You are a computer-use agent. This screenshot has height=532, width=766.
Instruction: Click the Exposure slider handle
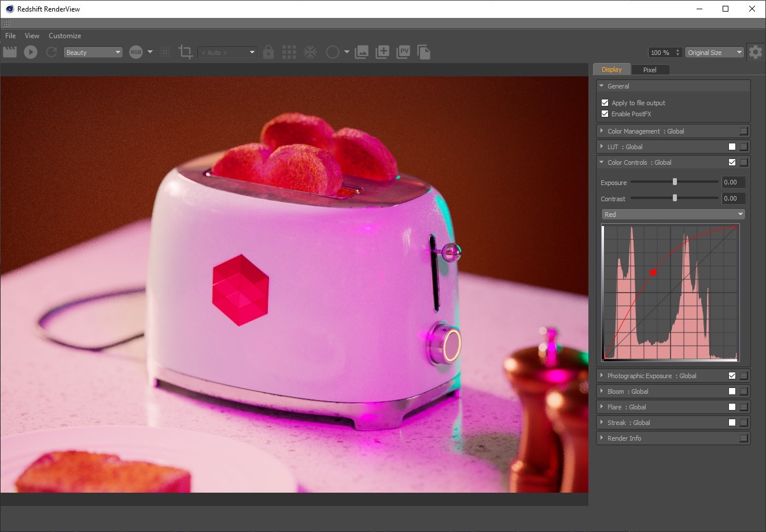click(x=675, y=182)
